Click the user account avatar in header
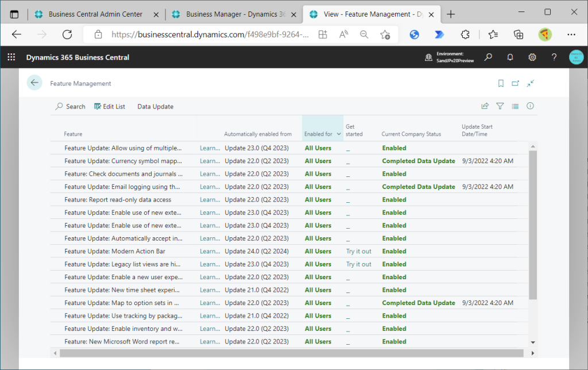This screenshot has height=370, width=588. (577, 57)
